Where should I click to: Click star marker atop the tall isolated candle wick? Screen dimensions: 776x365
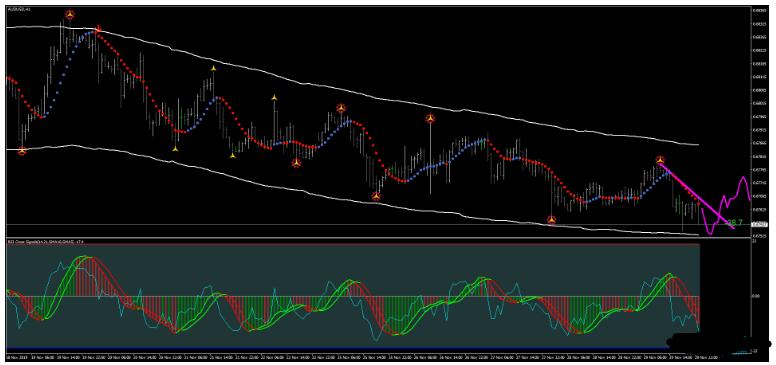point(430,118)
